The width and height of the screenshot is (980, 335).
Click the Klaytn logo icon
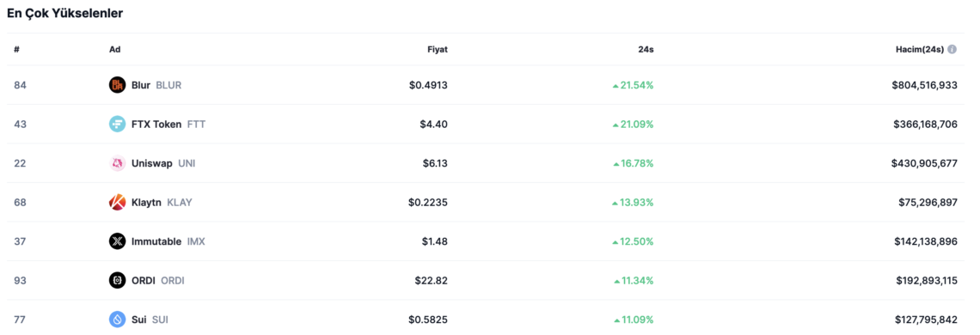pyautogui.click(x=118, y=203)
